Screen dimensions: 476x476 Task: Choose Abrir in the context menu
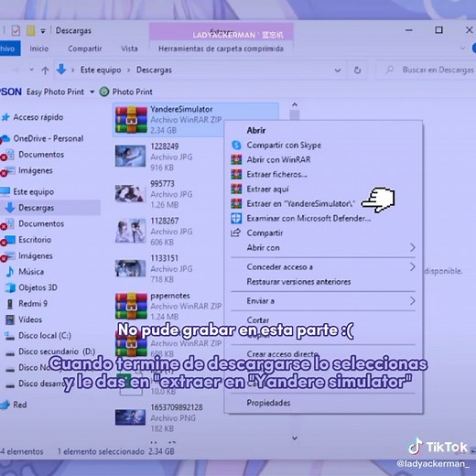click(x=256, y=130)
